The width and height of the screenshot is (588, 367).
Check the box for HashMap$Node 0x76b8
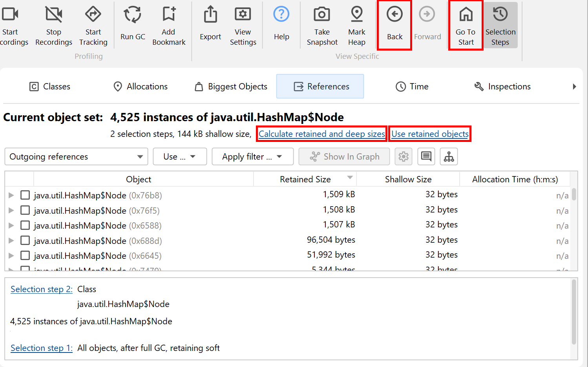coord(25,195)
